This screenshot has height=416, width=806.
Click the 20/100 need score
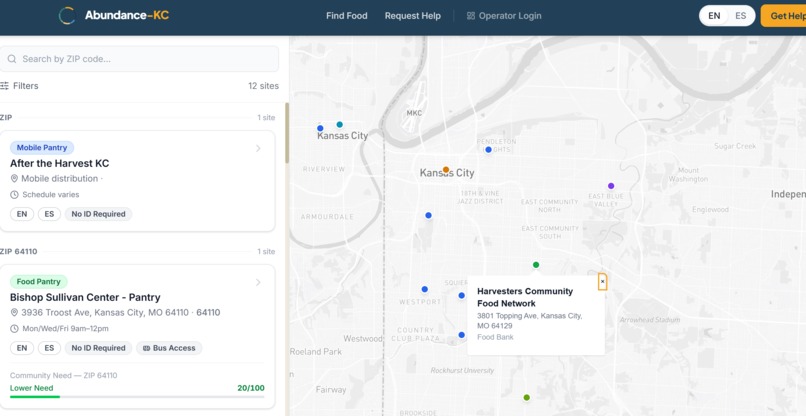pyautogui.click(x=251, y=388)
